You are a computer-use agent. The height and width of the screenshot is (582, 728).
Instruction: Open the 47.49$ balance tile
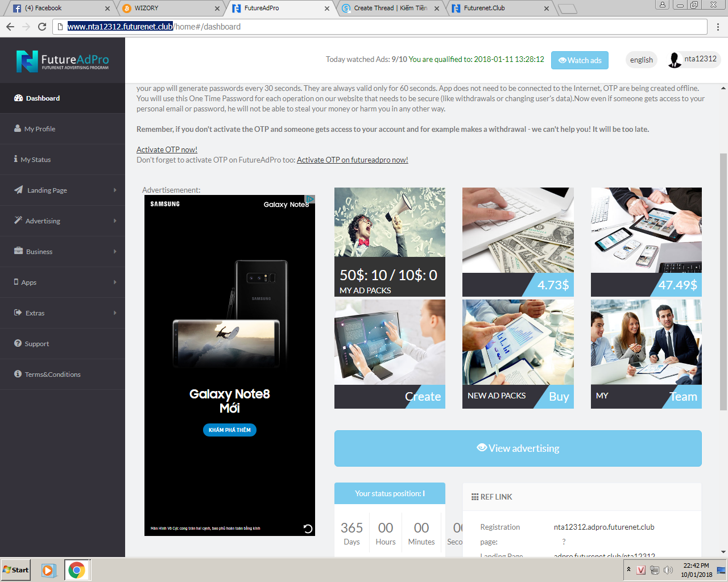(x=646, y=242)
